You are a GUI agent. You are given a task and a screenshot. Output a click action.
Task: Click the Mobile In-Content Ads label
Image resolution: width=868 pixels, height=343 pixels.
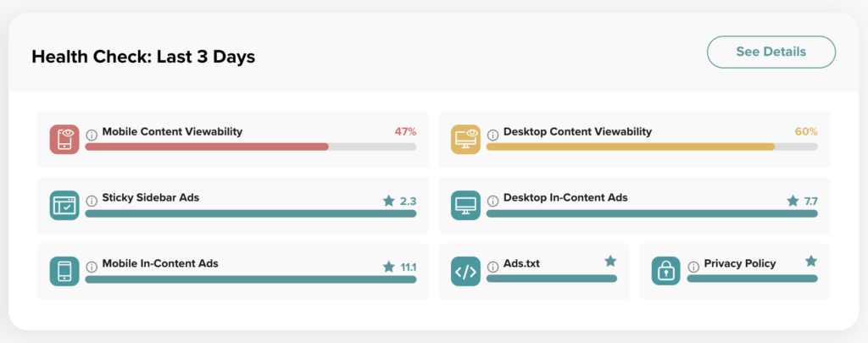click(160, 263)
